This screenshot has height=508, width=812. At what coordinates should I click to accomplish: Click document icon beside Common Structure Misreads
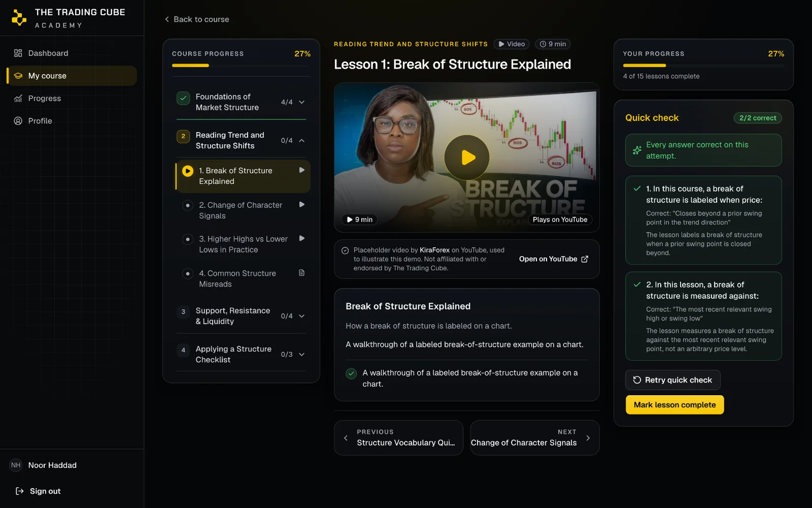pos(302,273)
